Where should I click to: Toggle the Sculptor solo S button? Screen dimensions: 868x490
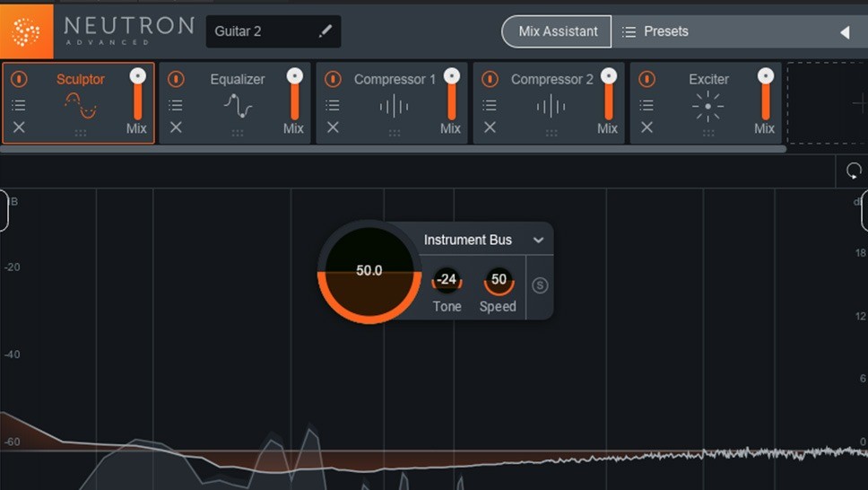point(540,285)
